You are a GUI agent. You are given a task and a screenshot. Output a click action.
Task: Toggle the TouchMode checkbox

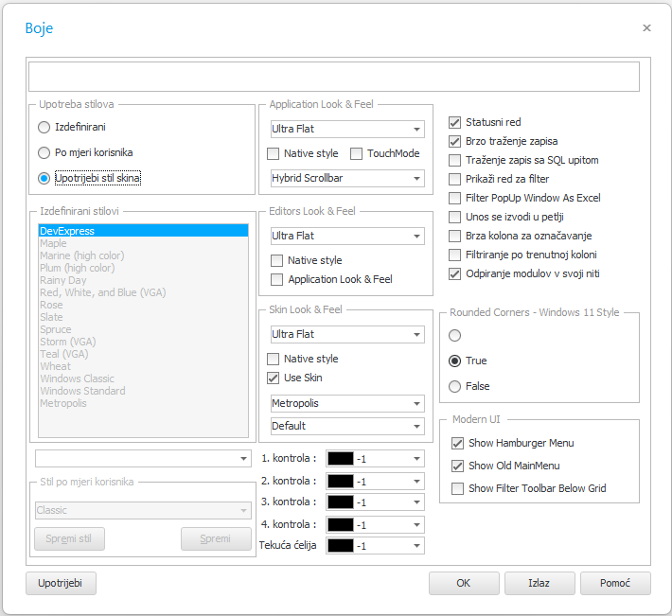356,153
